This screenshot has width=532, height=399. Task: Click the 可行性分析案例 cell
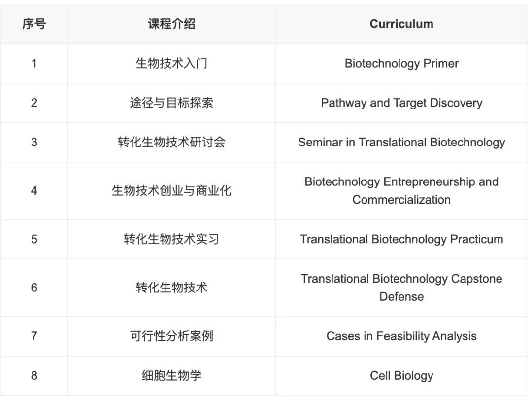[171, 336]
